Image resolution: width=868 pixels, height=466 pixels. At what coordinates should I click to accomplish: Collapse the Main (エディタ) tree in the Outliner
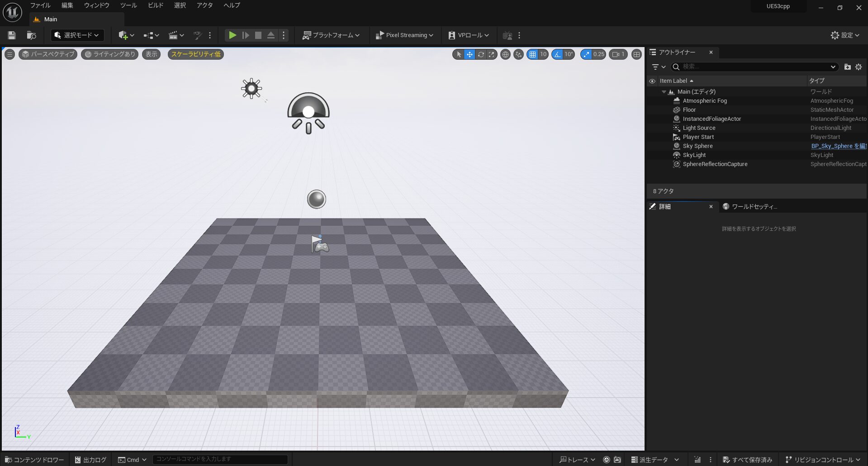coord(664,91)
